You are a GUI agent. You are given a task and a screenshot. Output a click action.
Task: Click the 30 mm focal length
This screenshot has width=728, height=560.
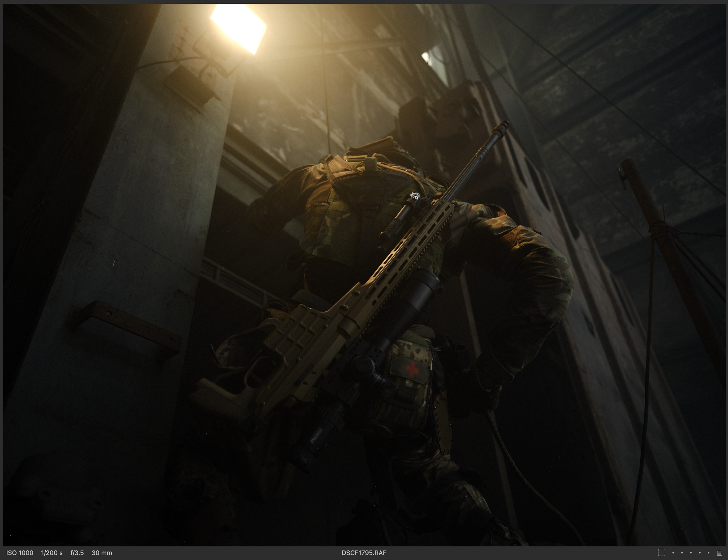point(102,553)
